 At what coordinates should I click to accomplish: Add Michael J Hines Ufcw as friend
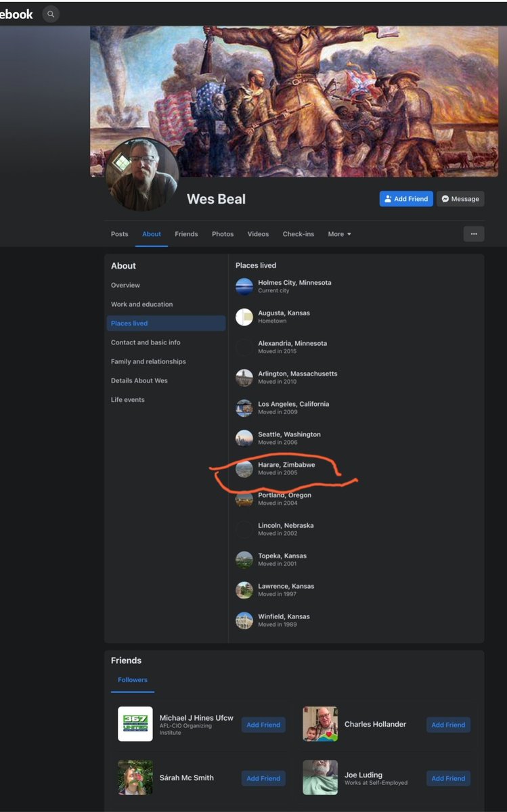[263, 725]
